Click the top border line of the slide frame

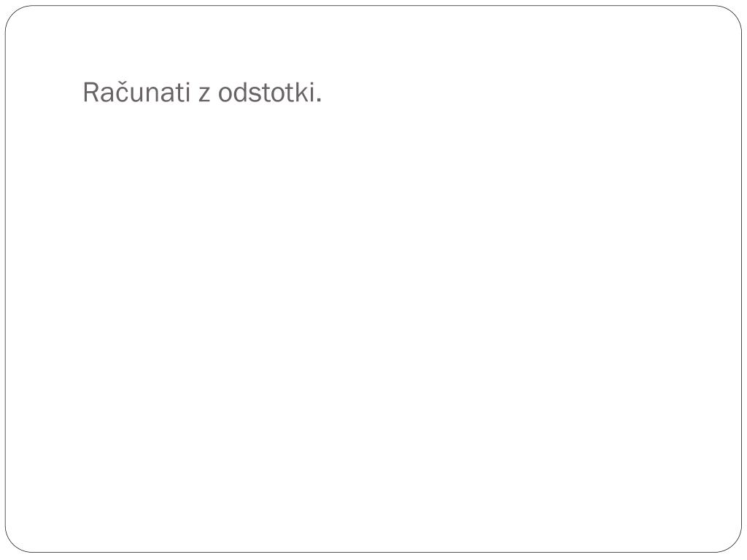pyautogui.click(x=373, y=6)
